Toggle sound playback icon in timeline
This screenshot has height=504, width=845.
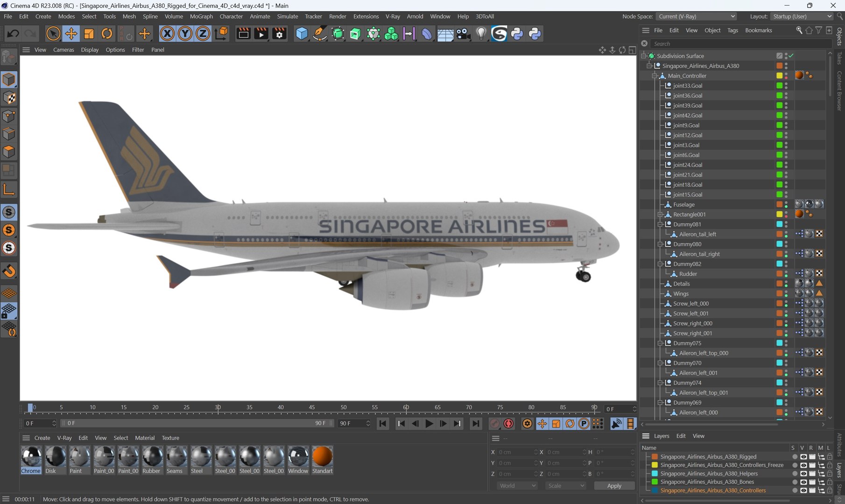point(617,423)
